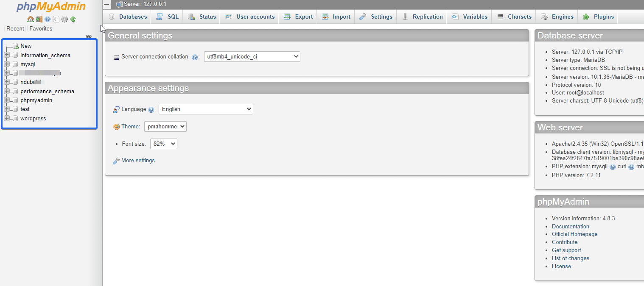Open the Status tab

[x=202, y=17]
